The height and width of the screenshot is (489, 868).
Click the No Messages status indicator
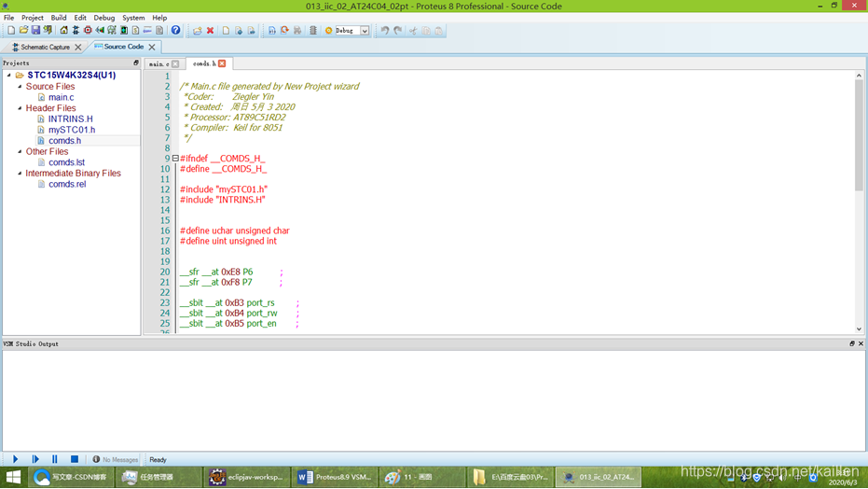[x=116, y=460]
